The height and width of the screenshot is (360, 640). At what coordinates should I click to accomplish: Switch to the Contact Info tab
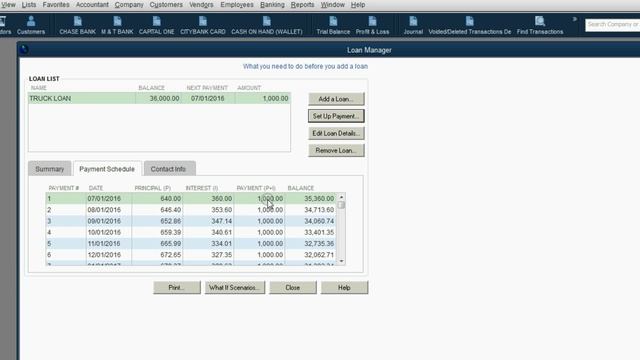[168, 169]
